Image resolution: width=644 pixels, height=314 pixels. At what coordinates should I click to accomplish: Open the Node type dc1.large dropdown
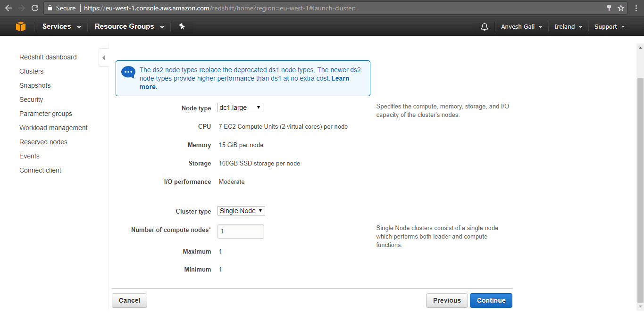point(240,107)
